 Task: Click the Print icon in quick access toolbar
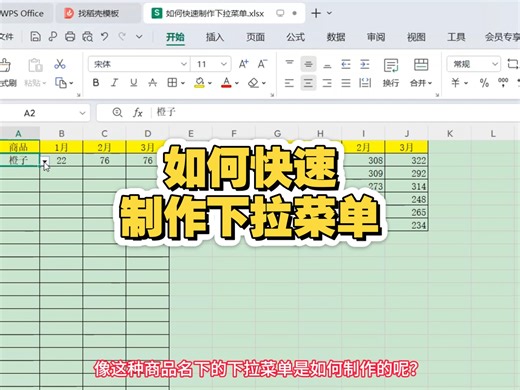point(70,36)
